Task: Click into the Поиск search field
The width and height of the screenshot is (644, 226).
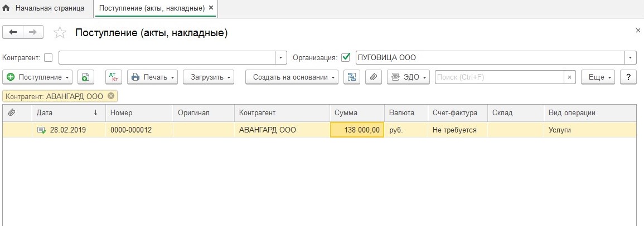Action: pos(499,77)
